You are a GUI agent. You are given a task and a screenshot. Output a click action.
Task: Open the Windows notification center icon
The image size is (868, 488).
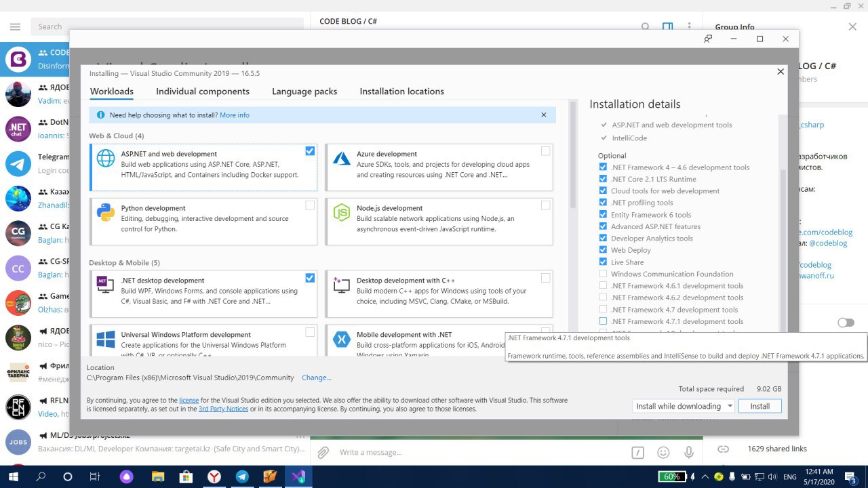(852, 477)
